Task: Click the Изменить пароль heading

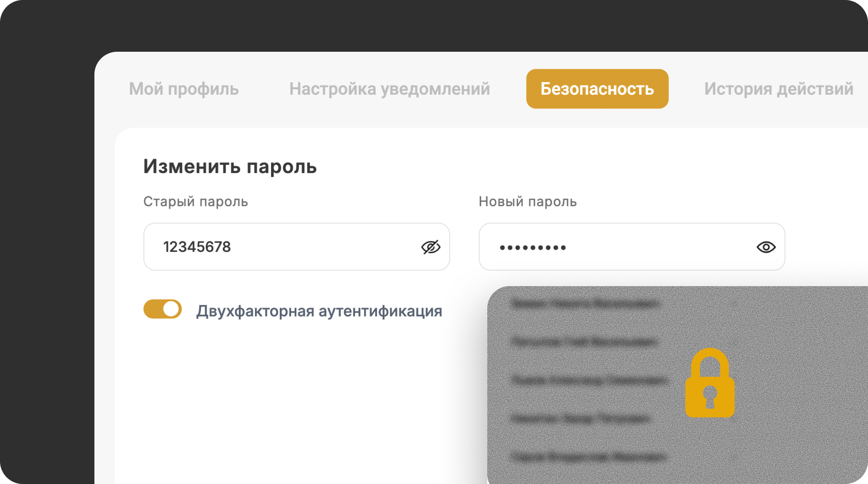Action: [x=230, y=167]
